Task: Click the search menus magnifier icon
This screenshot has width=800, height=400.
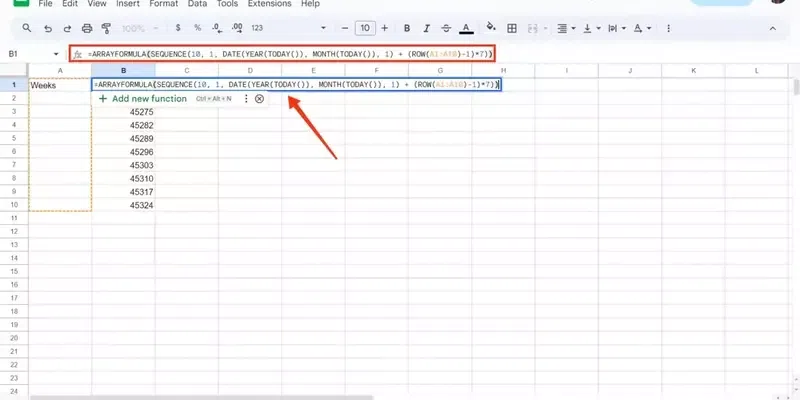Action: pos(27,28)
